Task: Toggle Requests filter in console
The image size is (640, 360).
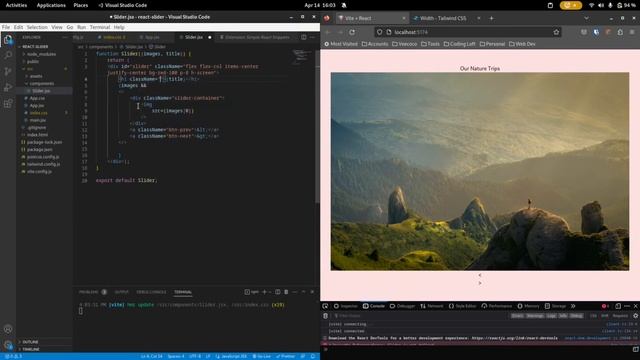Action: 620,316
